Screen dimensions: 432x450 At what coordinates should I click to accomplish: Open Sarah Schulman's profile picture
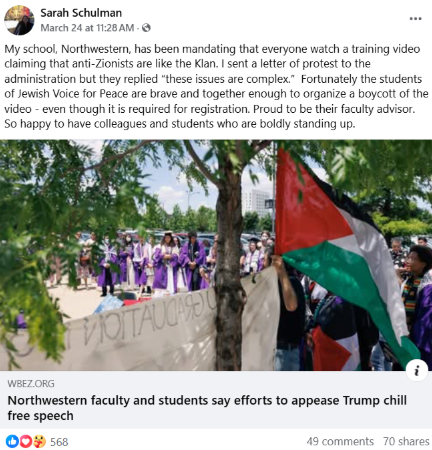19,20
